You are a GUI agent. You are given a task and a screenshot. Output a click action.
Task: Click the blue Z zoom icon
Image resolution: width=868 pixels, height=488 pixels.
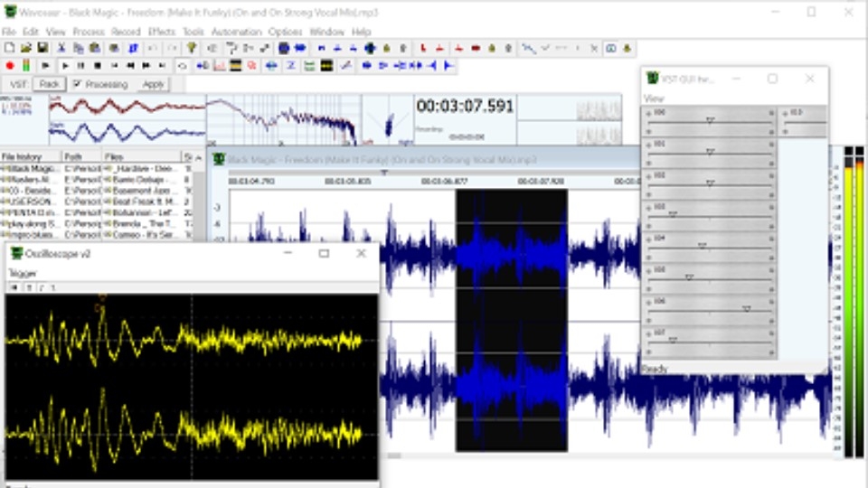coord(290,66)
